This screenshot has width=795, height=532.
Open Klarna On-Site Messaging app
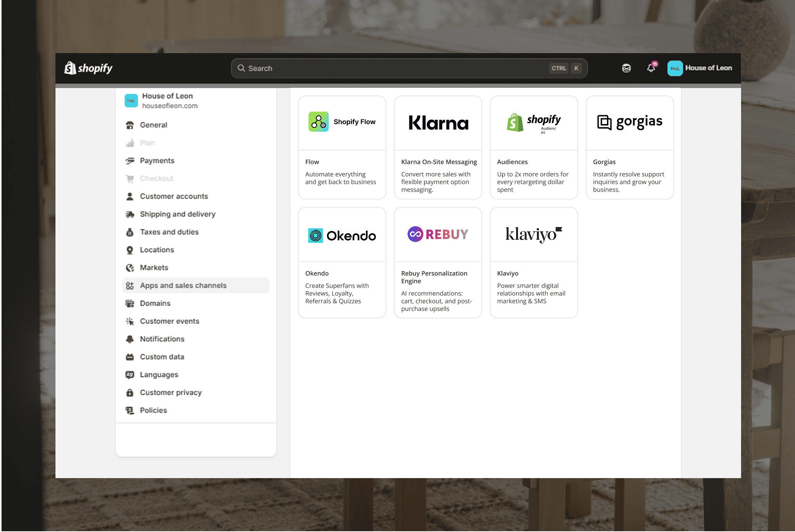(x=439, y=162)
